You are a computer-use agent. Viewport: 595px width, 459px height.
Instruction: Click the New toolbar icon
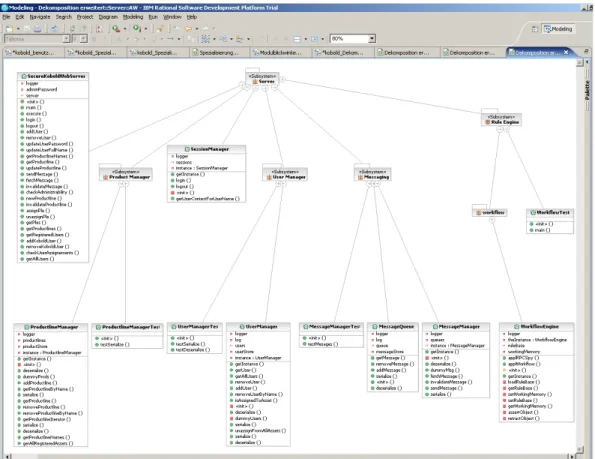click(9, 28)
